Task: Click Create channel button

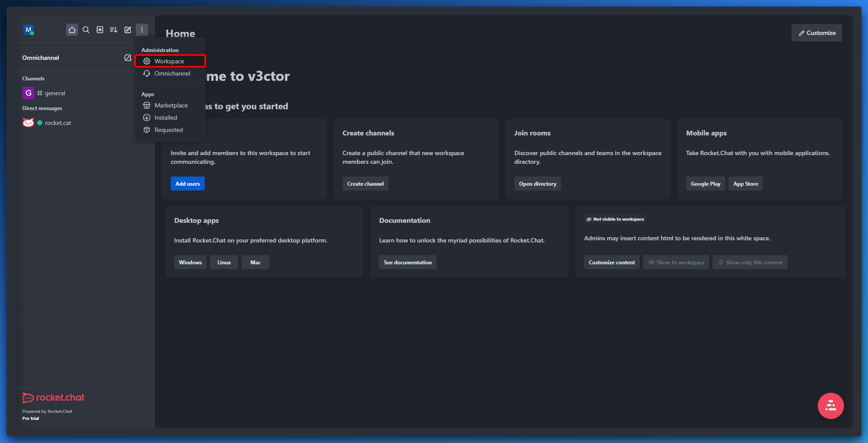Action: pos(365,183)
